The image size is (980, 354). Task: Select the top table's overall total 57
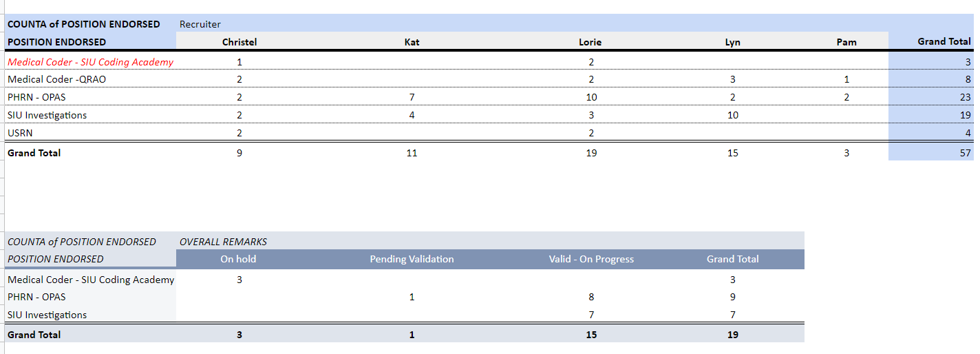point(965,153)
